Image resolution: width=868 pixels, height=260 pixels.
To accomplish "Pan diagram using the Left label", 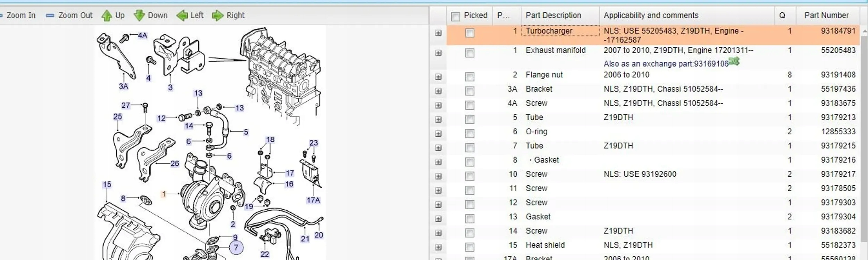I will pyautogui.click(x=197, y=16).
